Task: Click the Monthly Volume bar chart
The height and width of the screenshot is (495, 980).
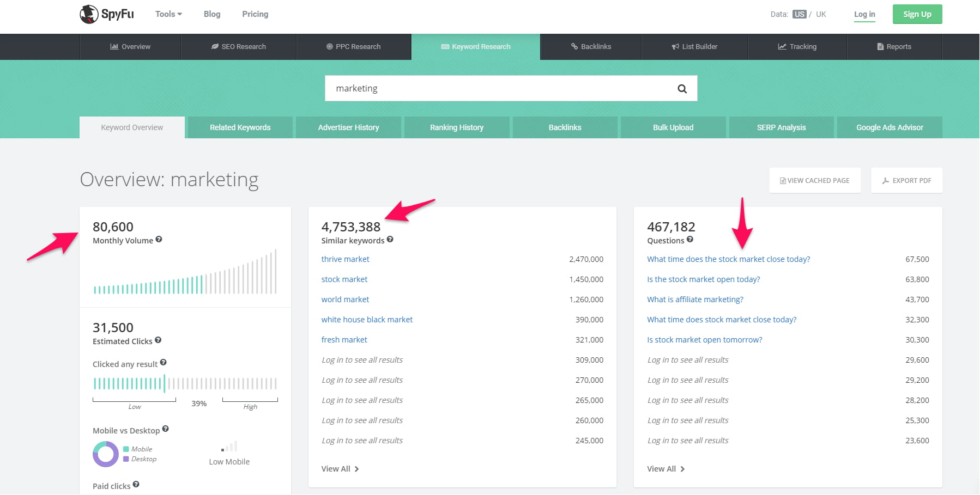Action: point(185,272)
